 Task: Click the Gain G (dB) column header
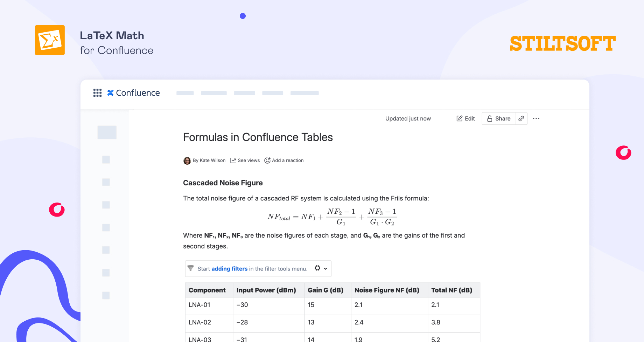pyautogui.click(x=328, y=290)
